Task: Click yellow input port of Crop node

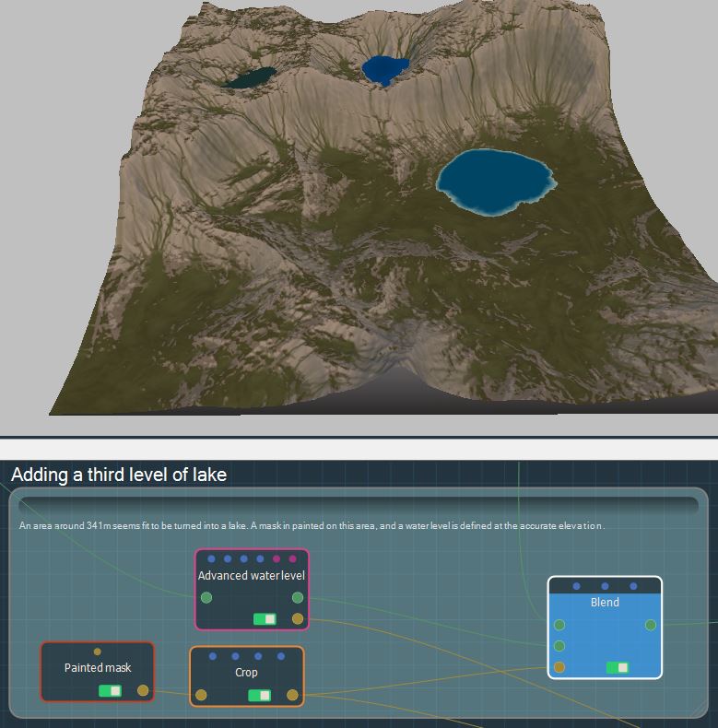Action: pyautogui.click(x=201, y=695)
